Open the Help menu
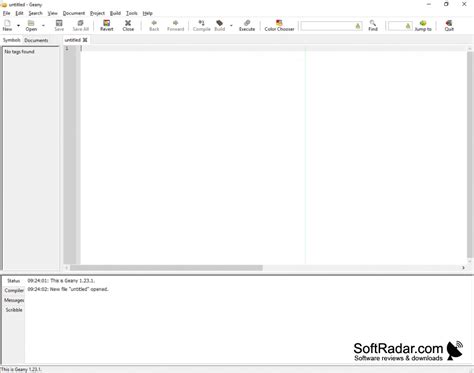The height and width of the screenshot is (373, 474). pyautogui.click(x=148, y=13)
